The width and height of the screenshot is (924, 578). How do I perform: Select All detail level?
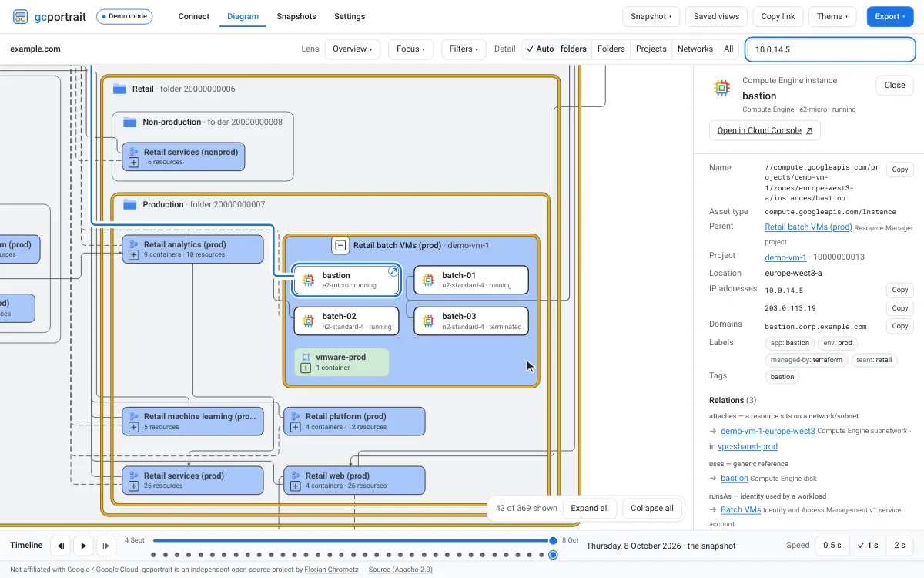[x=728, y=49]
